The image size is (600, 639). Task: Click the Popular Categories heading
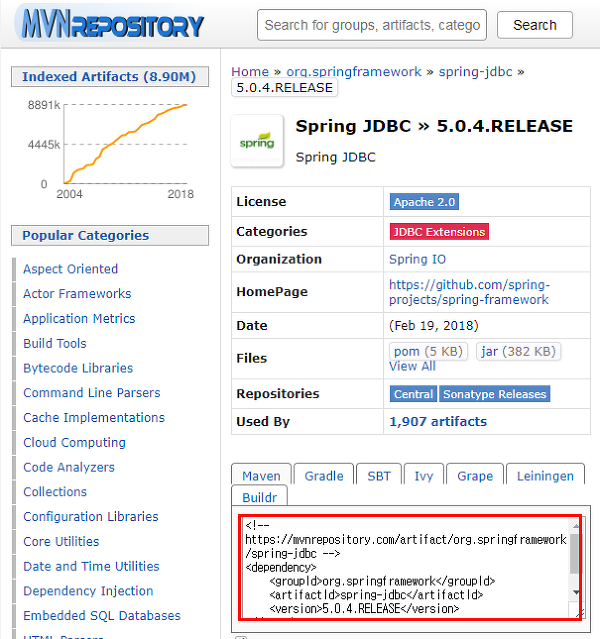click(110, 236)
